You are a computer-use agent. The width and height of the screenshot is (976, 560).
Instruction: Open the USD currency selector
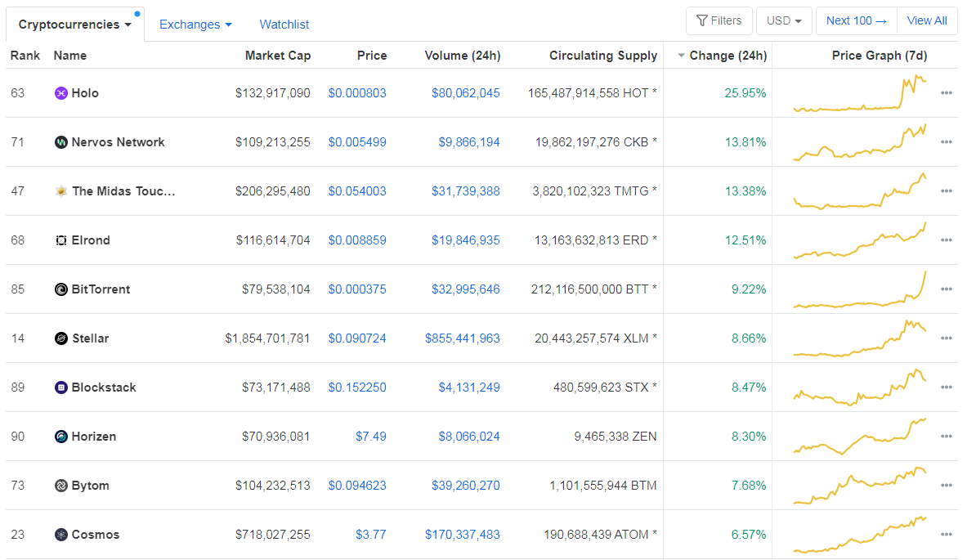click(x=784, y=20)
